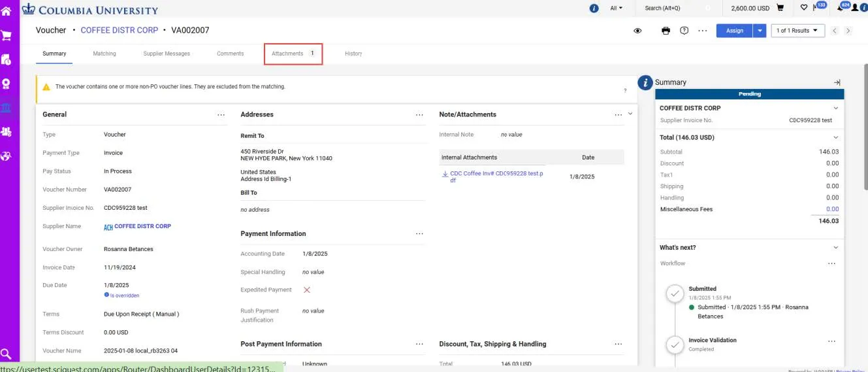Open the Note/Attachments three-dot menu
Screen dimensions: 868x372
619,115
